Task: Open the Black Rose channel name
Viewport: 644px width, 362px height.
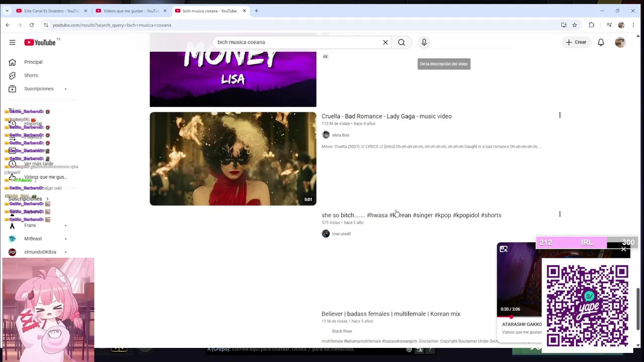Action: tap(342, 331)
